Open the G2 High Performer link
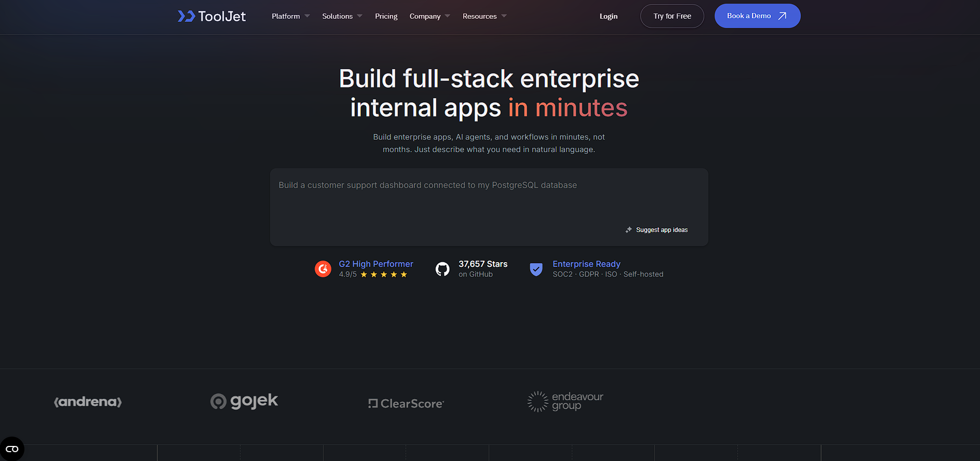This screenshot has height=461, width=980. [x=376, y=264]
